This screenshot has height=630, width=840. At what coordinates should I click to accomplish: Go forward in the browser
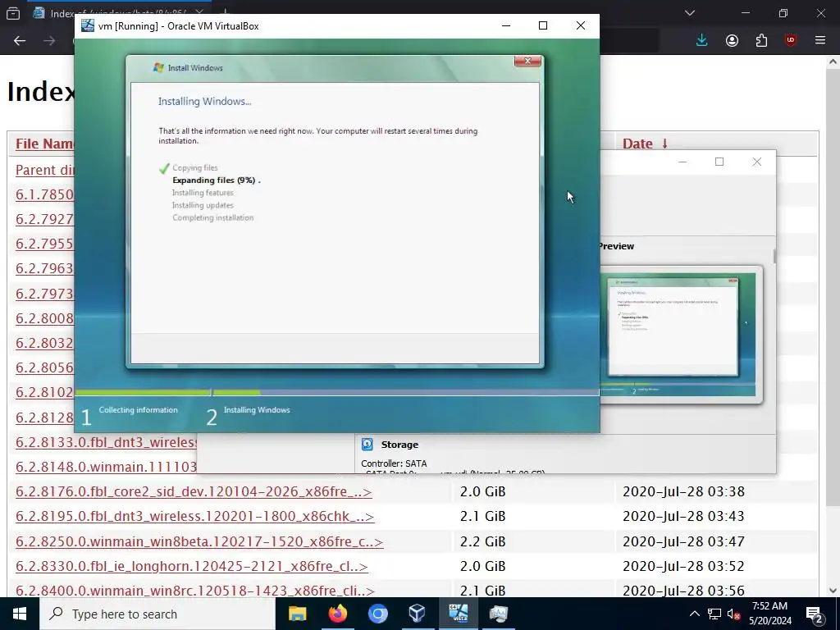pos(49,41)
